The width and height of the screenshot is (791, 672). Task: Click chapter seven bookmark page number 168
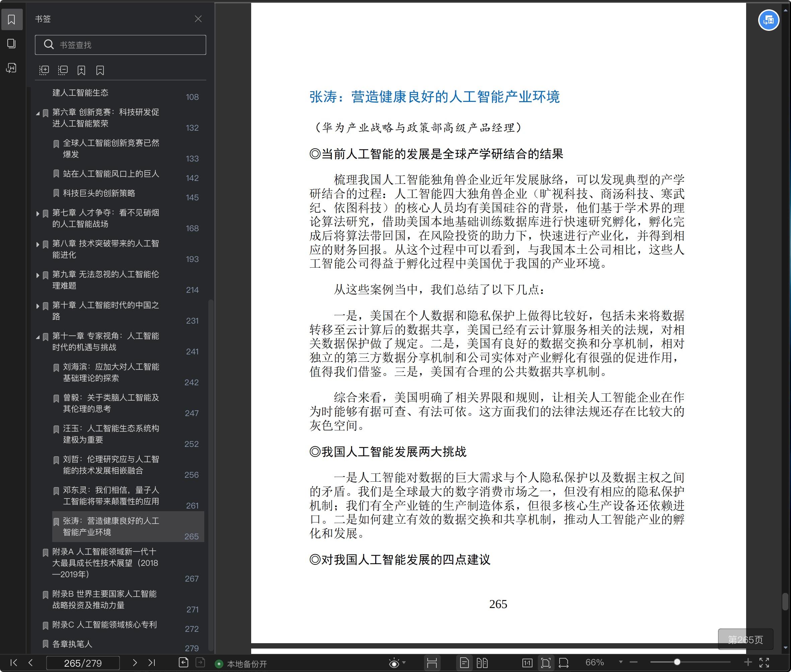[x=192, y=228]
